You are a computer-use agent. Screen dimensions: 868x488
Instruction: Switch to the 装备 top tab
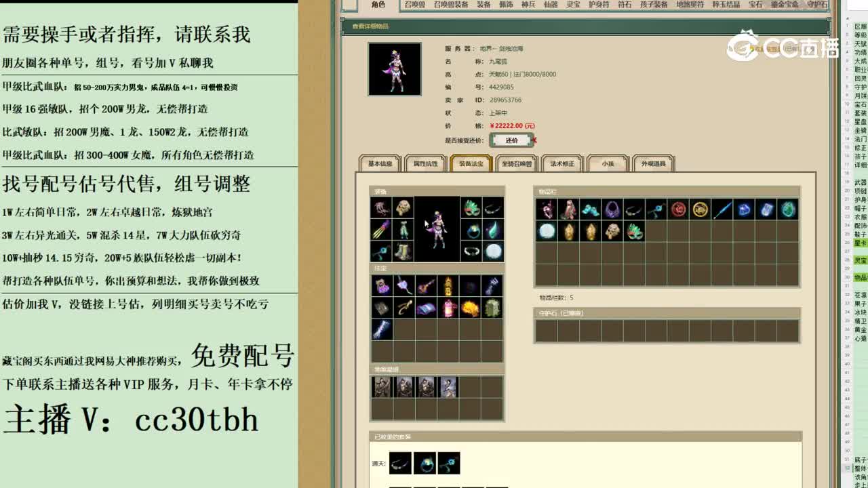coord(484,5)
